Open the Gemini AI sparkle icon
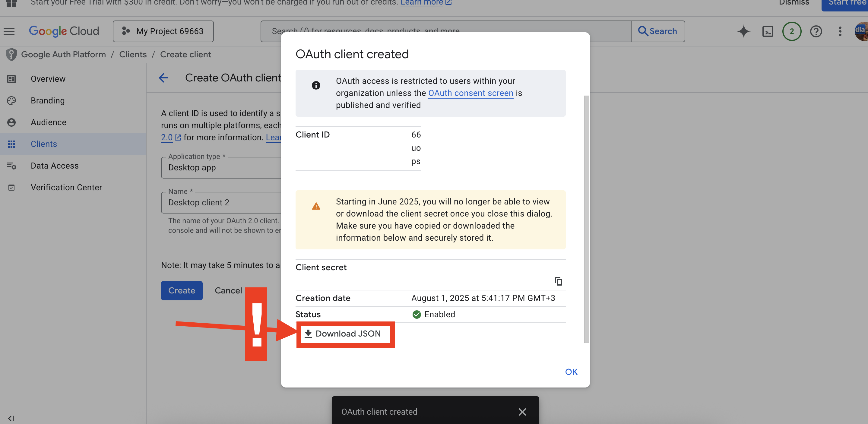Viewport: 868px width, 424px height. click(743, 31)
